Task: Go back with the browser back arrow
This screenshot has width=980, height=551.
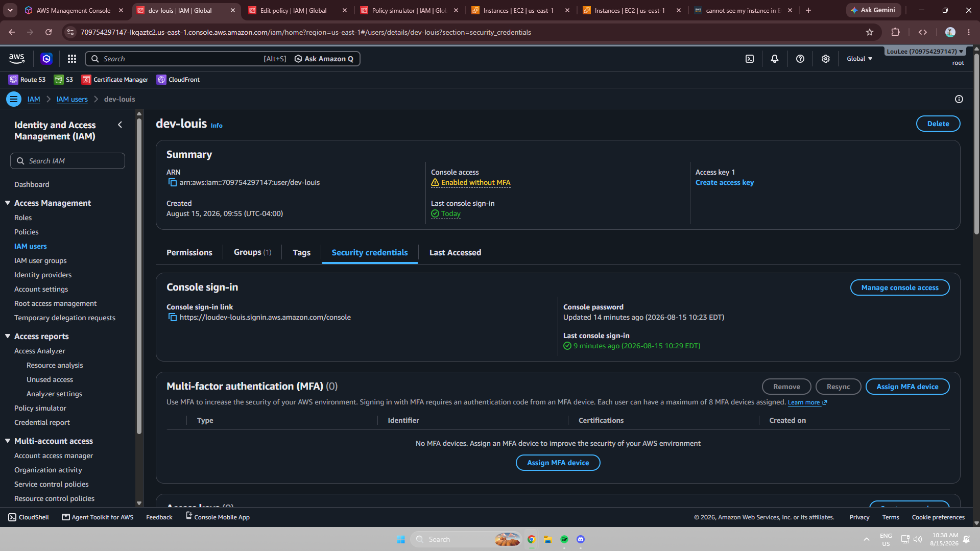Action: [12, 32]
